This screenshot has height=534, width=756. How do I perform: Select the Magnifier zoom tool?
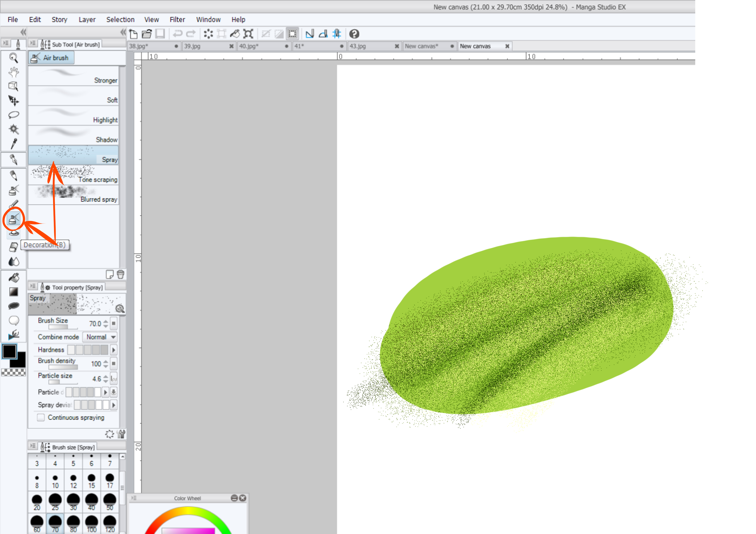[13, 58]
